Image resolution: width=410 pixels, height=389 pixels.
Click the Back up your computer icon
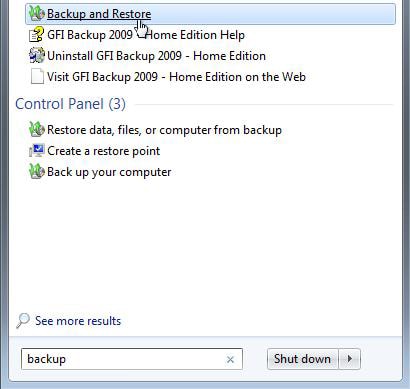37,172
